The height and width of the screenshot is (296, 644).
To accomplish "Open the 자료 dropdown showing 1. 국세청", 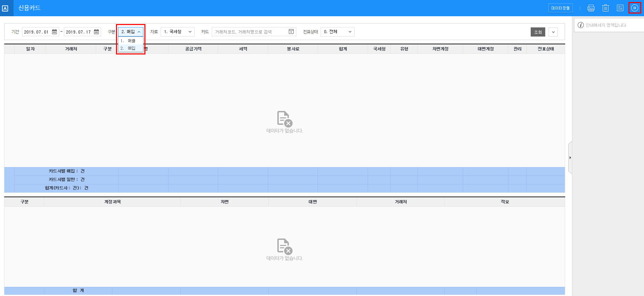I will point(177,32).
